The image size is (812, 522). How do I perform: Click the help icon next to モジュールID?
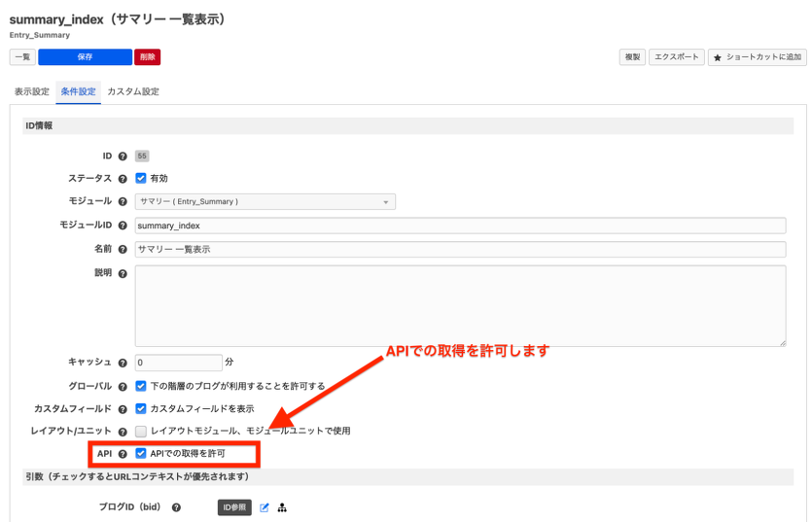point(123,226)
